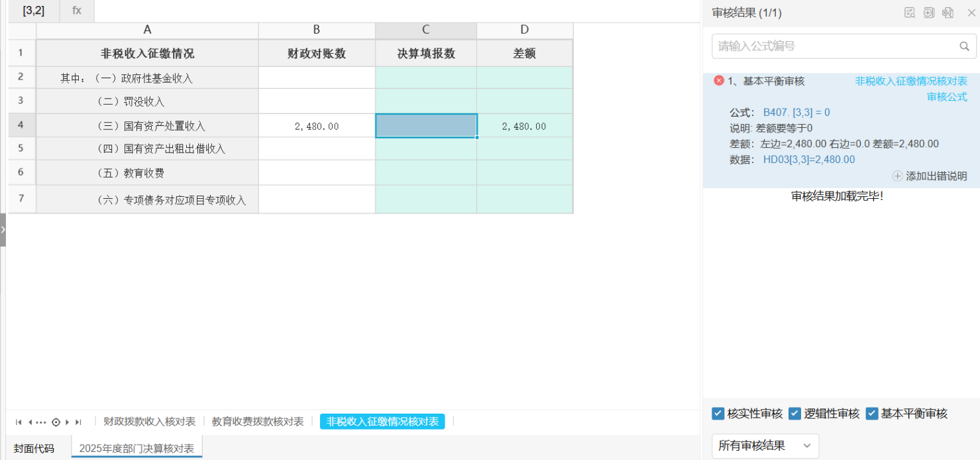This screenshot has height=460, width=980.
Task: Switch to the 教育收费拨款核对表 sheet tab
Action: (258, 422)
